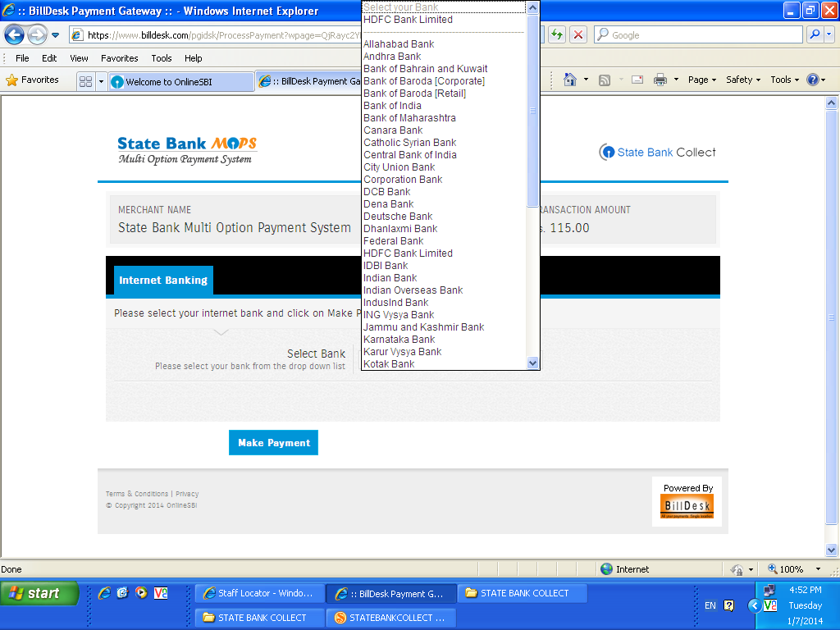The width and height of the screenshot is (840, 630).
Task: Open the Safety command menu
Action: (743, 80)
